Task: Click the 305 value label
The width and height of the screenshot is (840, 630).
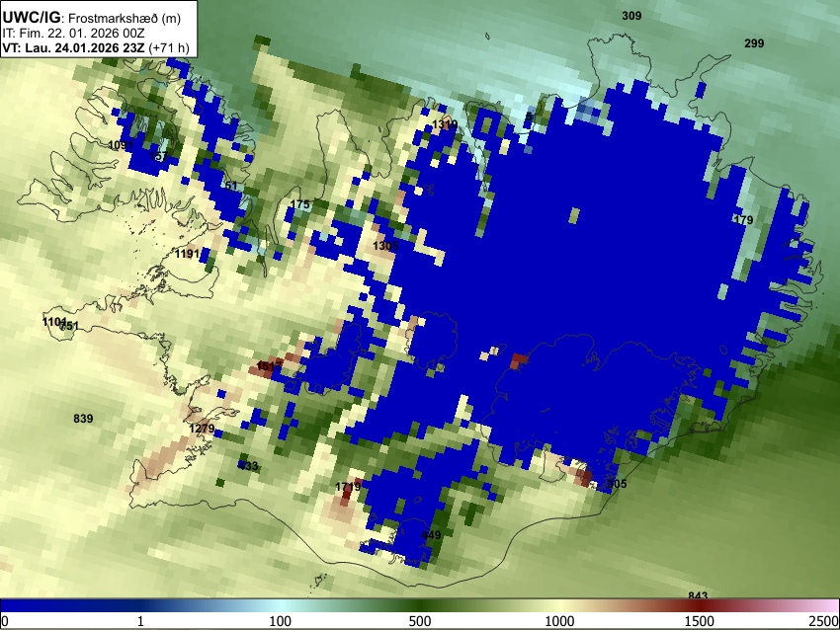Action: coord(617,484)
